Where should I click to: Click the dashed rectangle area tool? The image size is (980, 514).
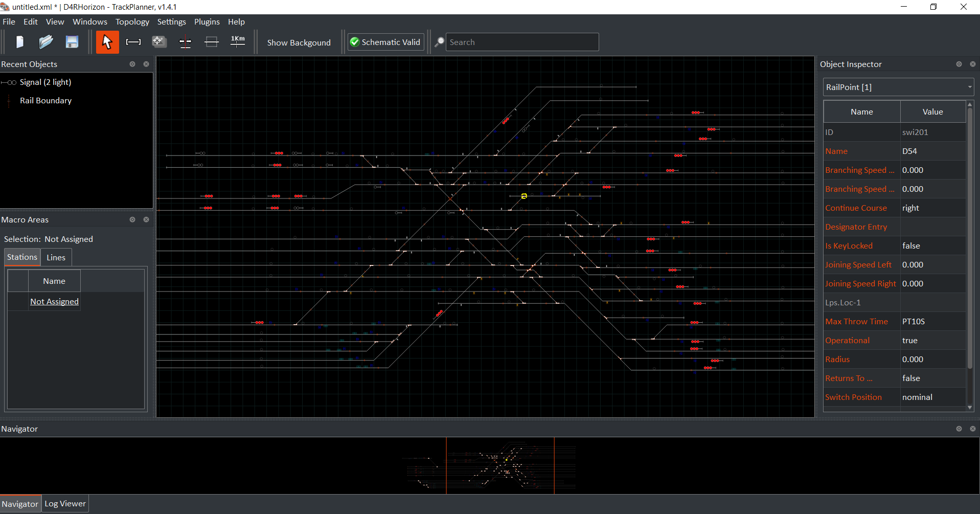[212, 42]
